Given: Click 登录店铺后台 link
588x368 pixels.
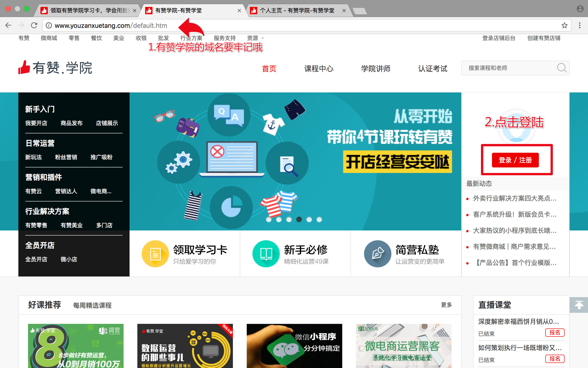Looking at the screenshot, I should pos(499,38).
